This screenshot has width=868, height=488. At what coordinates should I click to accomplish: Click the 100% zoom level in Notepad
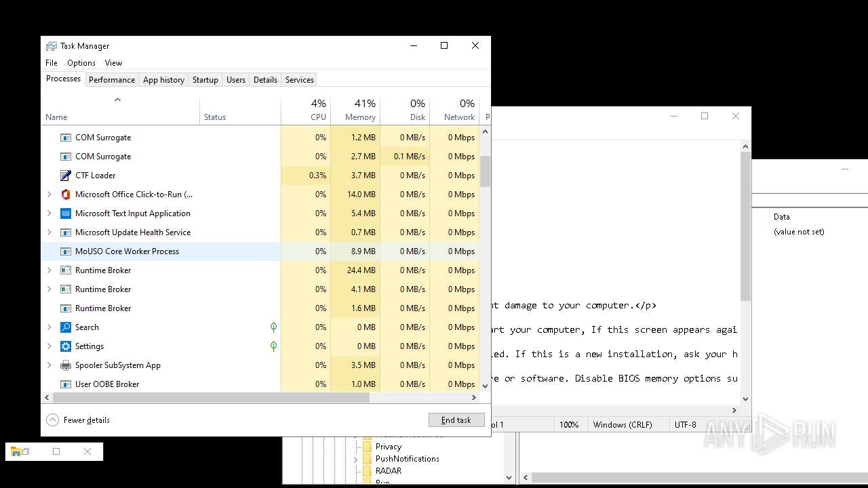pos(569,425)
